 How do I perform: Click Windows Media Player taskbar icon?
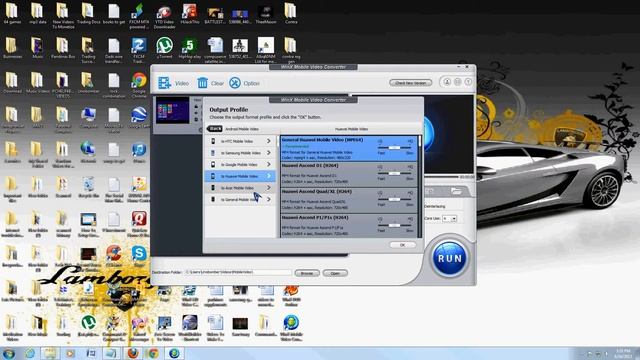click(70, 353)
